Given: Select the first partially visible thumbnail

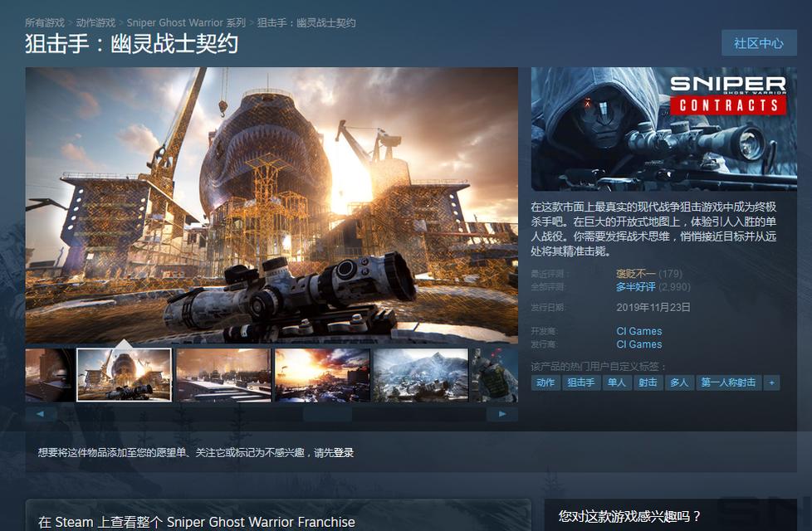Looking at the screenshot, I should click(x=50, y=375).
